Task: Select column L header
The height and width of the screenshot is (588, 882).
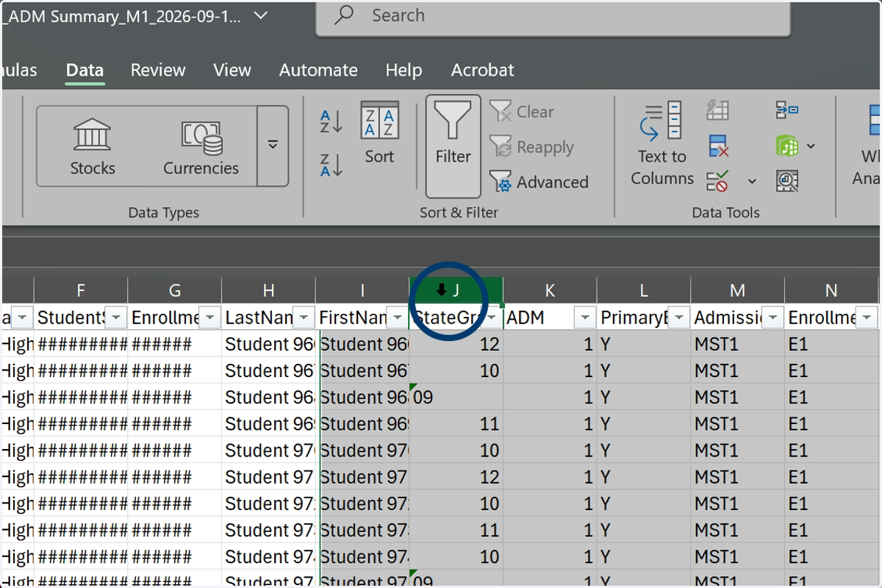Action: [x=644, y=290]
